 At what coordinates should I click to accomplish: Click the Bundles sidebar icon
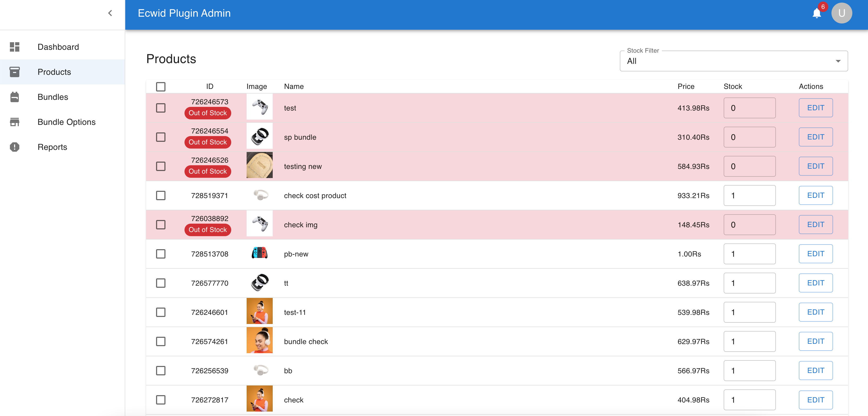pos(15,97)
